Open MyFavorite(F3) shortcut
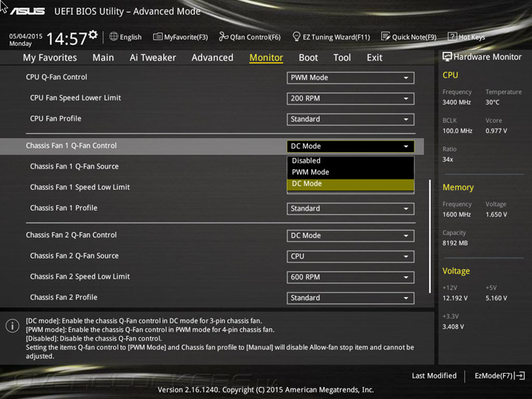 [x=180, y=37]
